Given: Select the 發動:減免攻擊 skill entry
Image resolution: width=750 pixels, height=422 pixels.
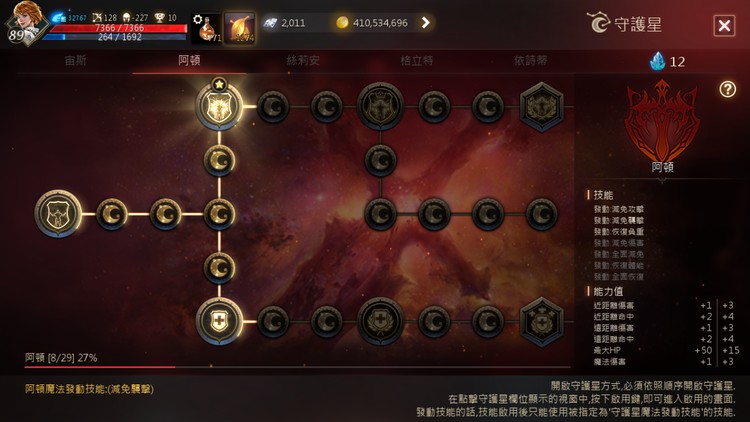Looking at the screenshot, I should 618,209.
